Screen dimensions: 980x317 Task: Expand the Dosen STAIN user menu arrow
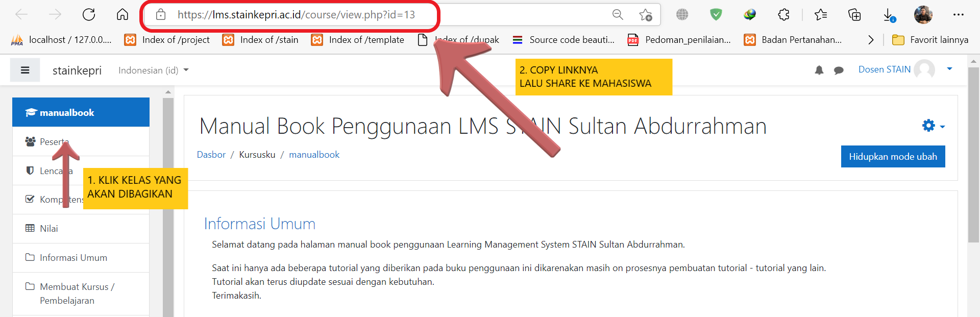pyautogui.click(x=949, y=69)
